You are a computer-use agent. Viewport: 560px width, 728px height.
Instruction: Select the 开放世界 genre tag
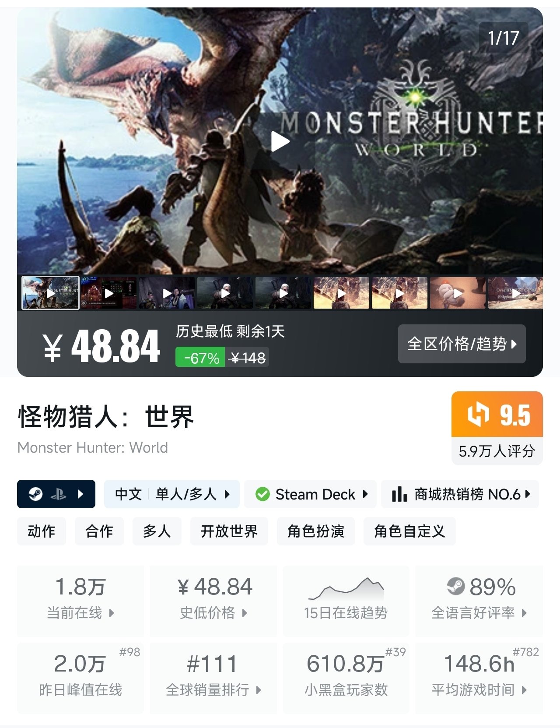coord(229,531)
